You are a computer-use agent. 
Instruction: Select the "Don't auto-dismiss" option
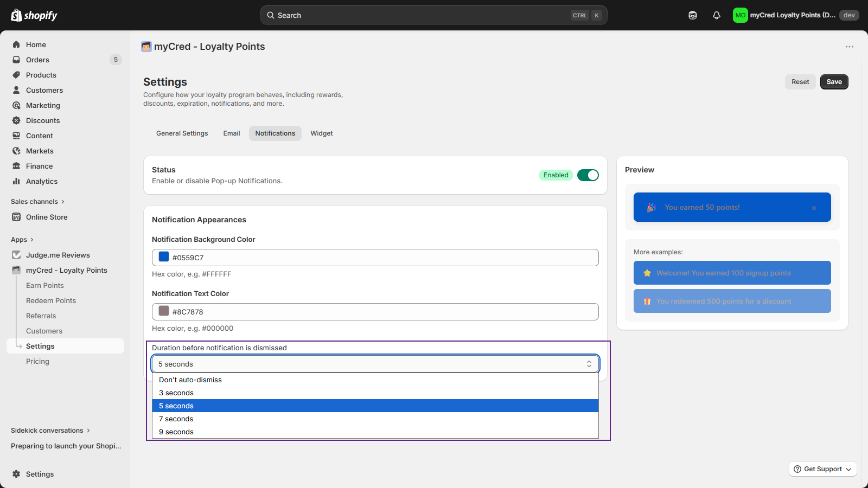click(x=190, y=380)
